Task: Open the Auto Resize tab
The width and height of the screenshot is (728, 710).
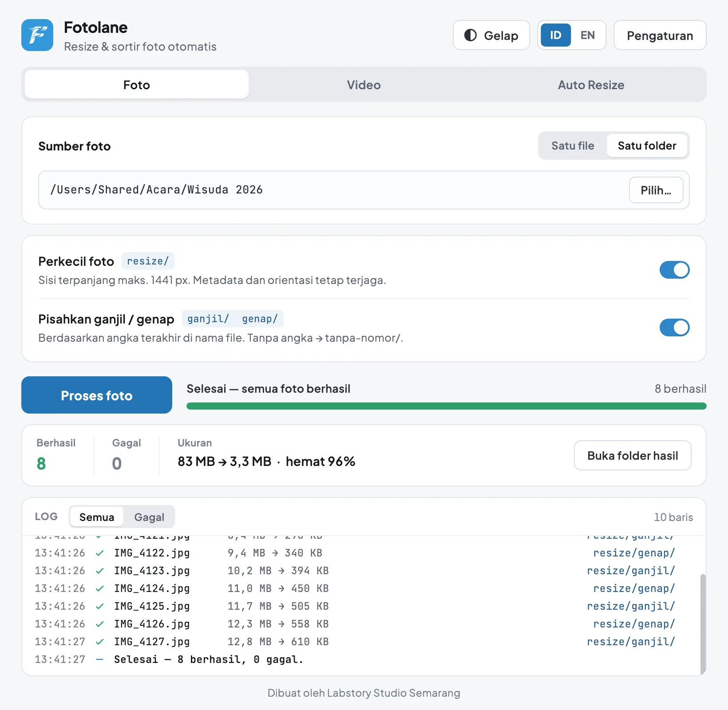Action: point(591,85)
